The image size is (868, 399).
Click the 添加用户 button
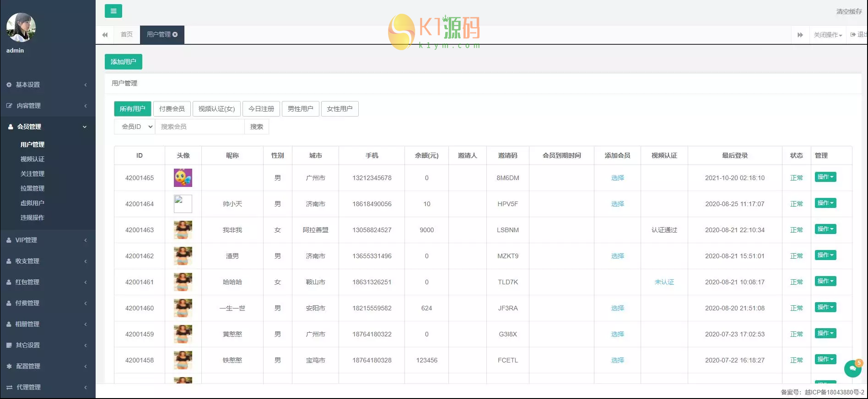(x=123, y=62)
